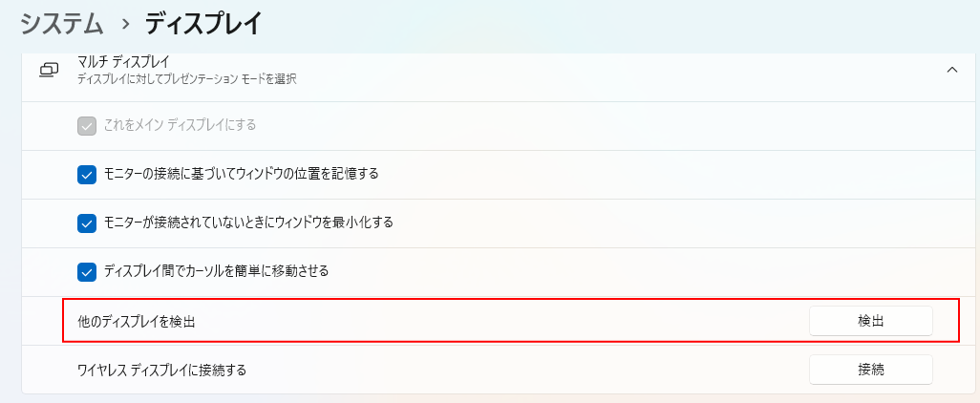Viewport: 980px width, 403px height.
Task: Click the カーソルを簡単に移動させる label text
Action: point(216,271)
